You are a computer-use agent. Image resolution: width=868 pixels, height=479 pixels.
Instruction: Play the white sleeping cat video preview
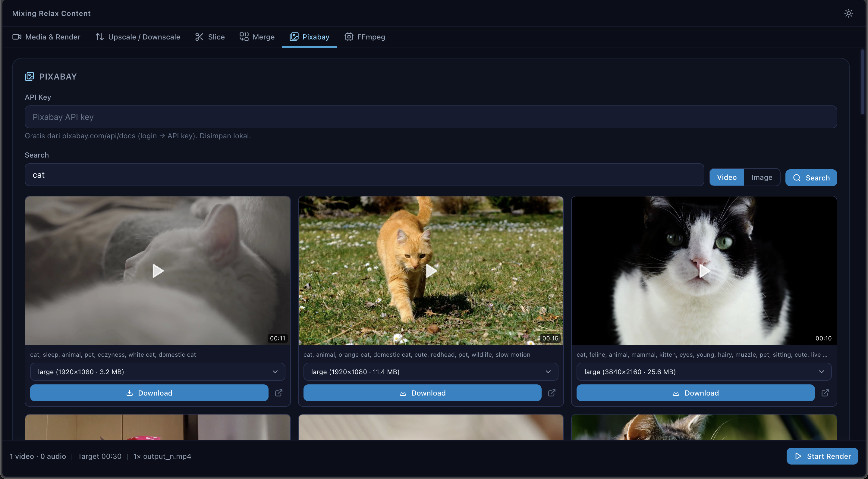click(158, 271)
